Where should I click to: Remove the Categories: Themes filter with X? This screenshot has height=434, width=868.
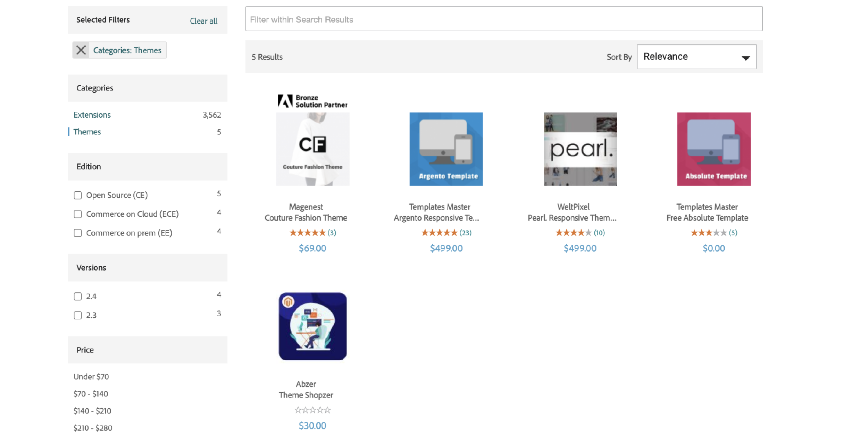[81, 50]
